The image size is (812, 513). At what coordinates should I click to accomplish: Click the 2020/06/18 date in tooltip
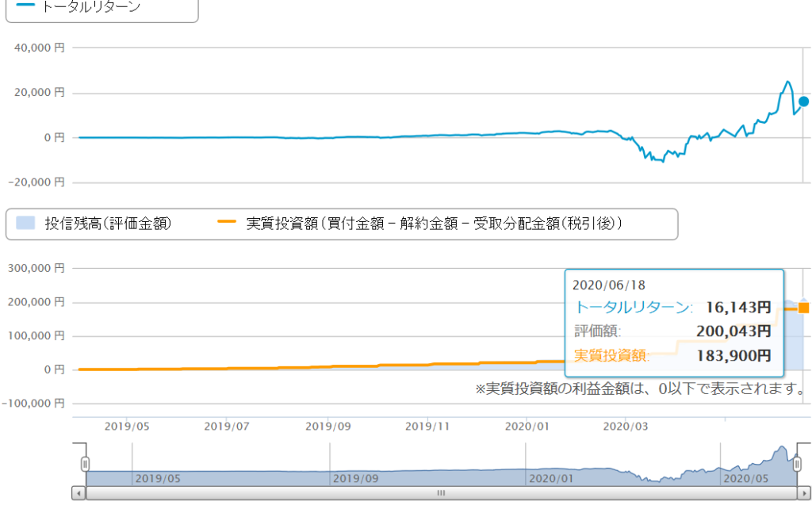pos(609,285)
